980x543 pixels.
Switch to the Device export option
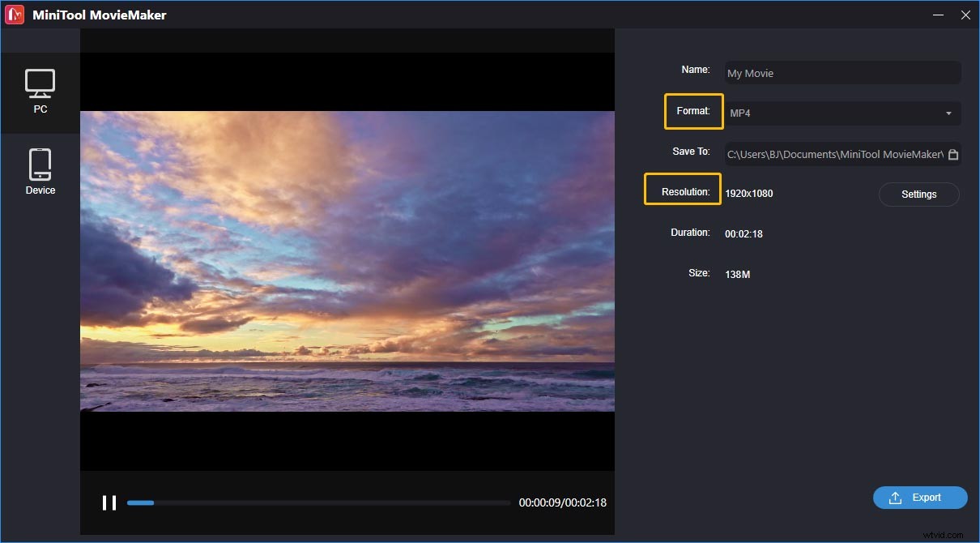coord(40,170)
